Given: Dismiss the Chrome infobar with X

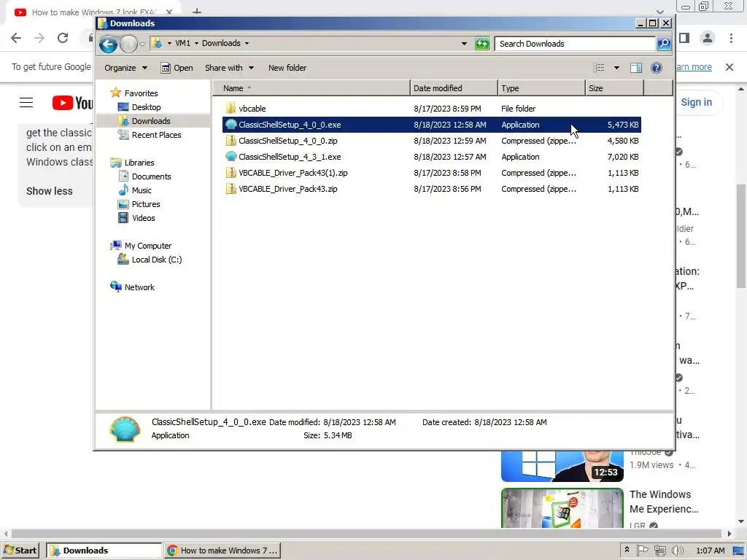Looking at the screenshot, I should point(729,67).
